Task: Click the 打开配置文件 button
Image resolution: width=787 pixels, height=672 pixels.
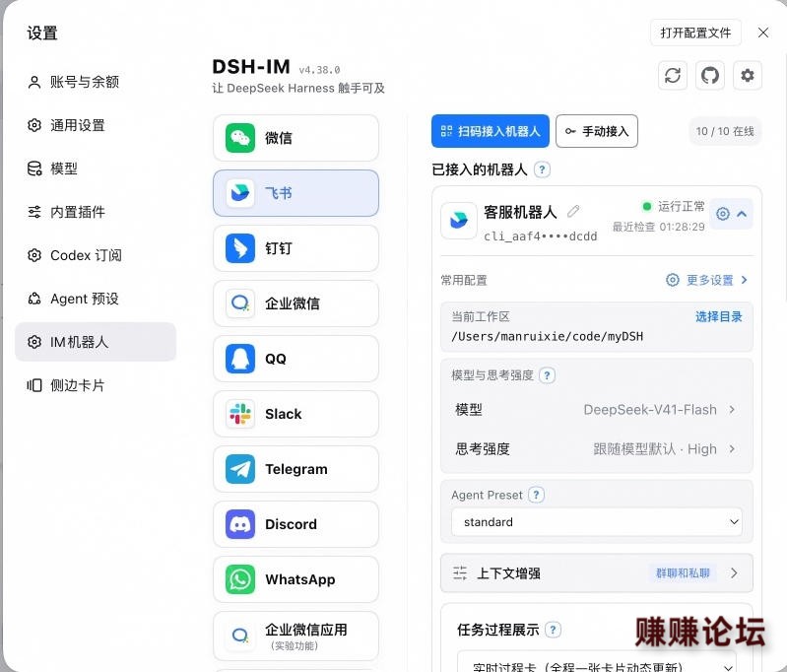Action: point(695,33)
